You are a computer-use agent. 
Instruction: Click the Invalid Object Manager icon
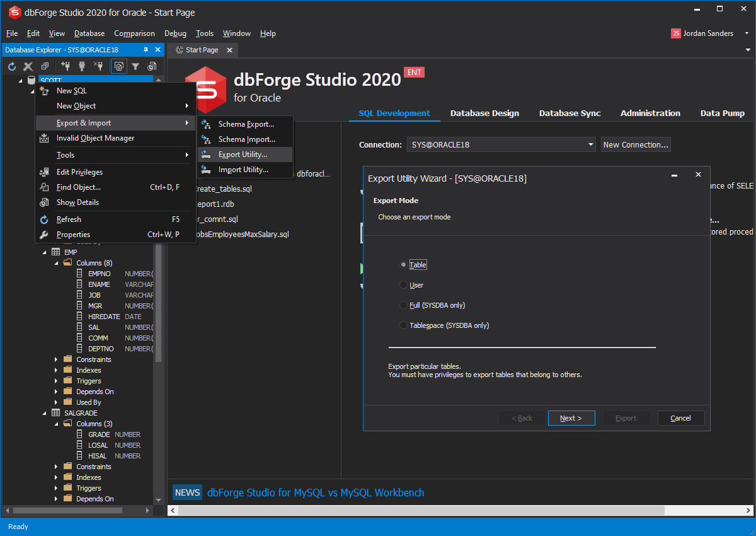click(x=44, y=138)
